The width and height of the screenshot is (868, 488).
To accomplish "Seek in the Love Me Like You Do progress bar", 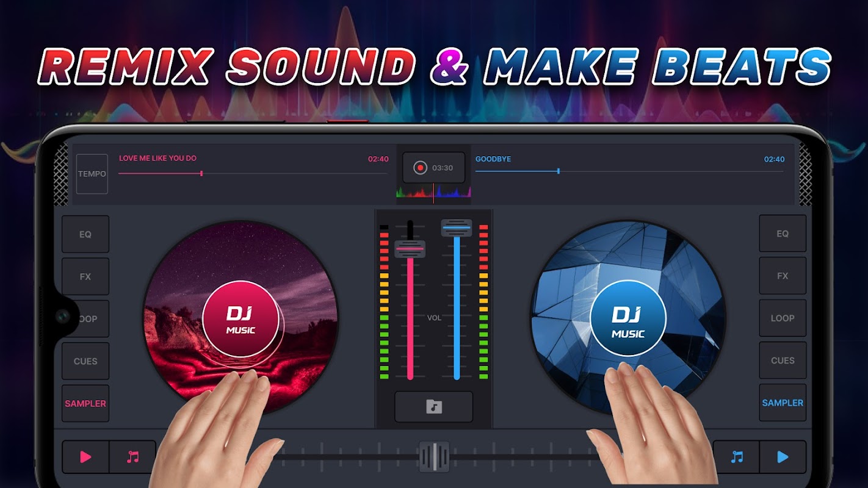I will point(253,174).
